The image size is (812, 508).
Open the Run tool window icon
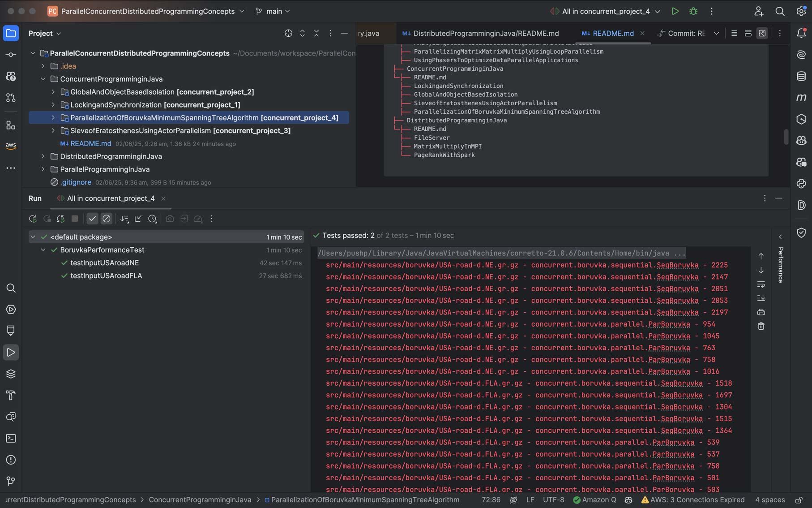pyautogui.click(x=11, y=353)
